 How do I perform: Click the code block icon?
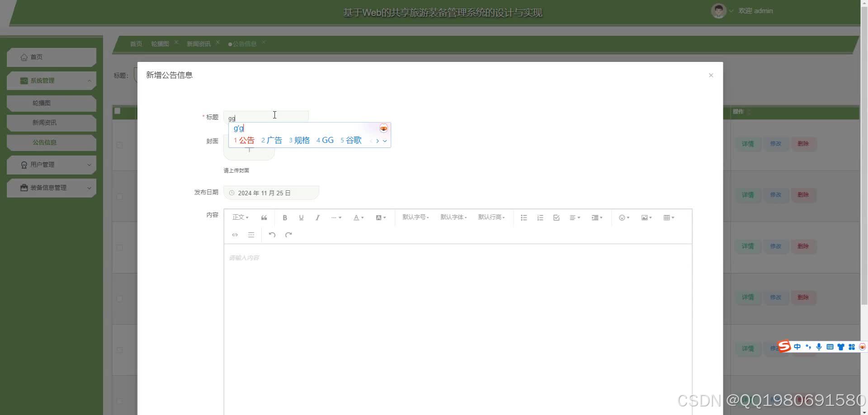[235, 235]
